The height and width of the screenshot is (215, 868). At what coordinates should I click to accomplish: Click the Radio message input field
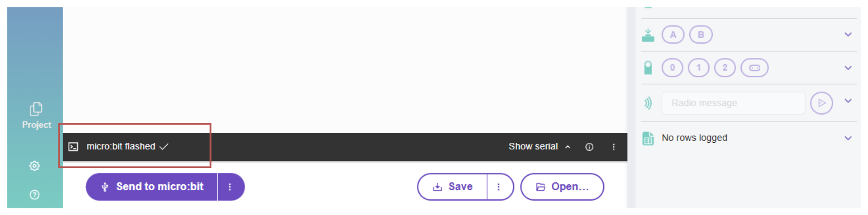pyautogui.click(x=733, y=103)
